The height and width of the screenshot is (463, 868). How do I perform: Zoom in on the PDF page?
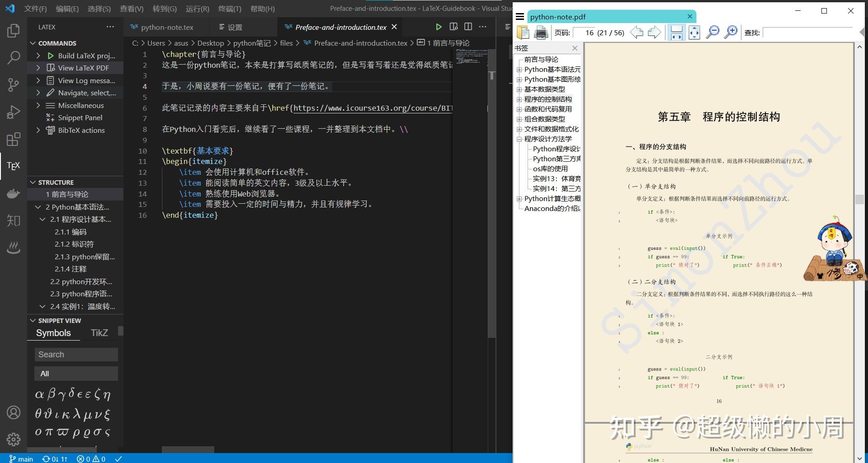coord(731,32)
